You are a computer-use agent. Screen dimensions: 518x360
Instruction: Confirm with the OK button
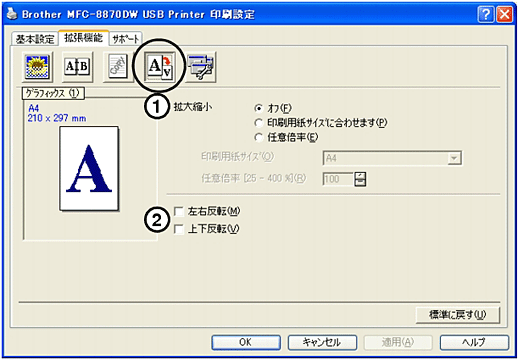click(x=246, y=342)
